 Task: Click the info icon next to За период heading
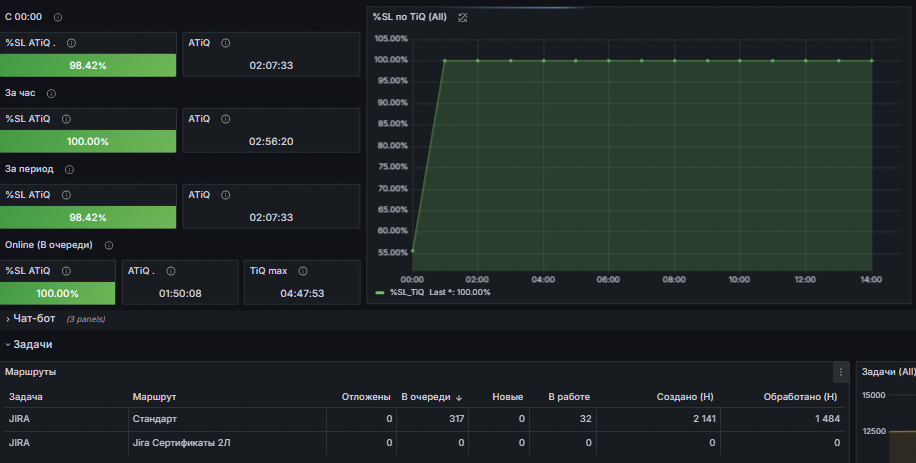pyautogui.click(x=70, y=170)
